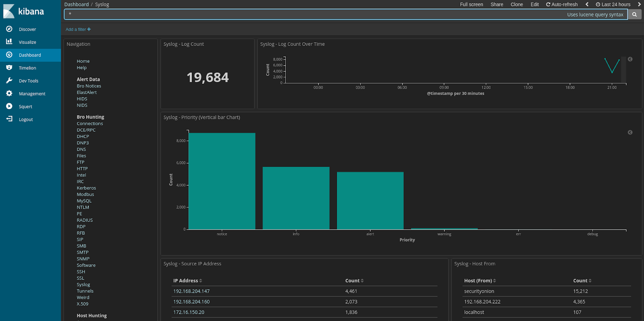The image size is (644, 321).
Task: Open the Auto-refresh menu
Action: [x=562, y=4]
